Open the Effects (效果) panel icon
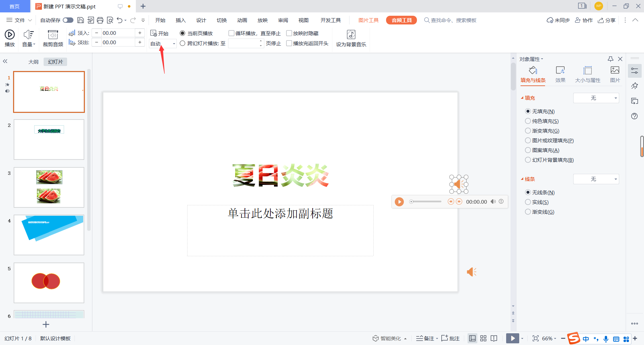 coord(560,70)
